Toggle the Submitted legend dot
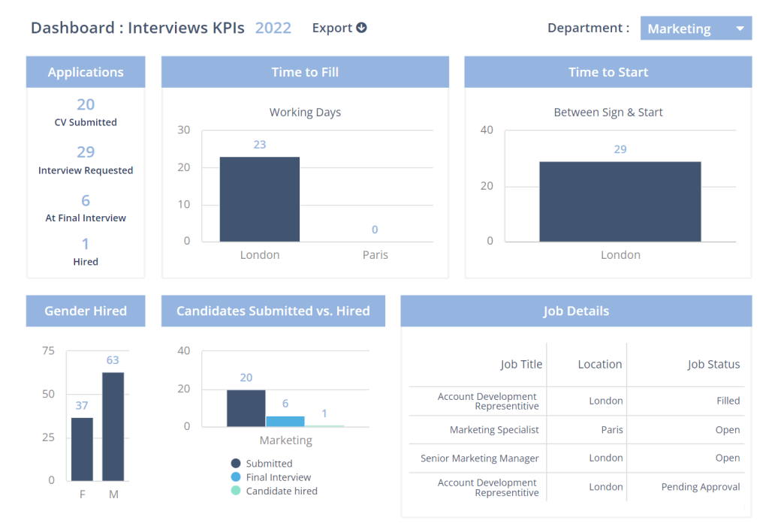 coord(236,463)
